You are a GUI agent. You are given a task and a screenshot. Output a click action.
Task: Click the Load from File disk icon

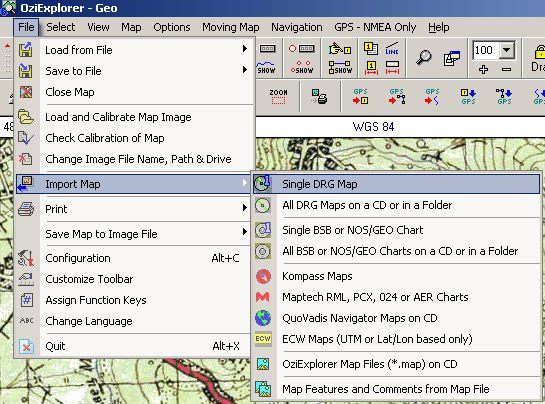[26, 49]
